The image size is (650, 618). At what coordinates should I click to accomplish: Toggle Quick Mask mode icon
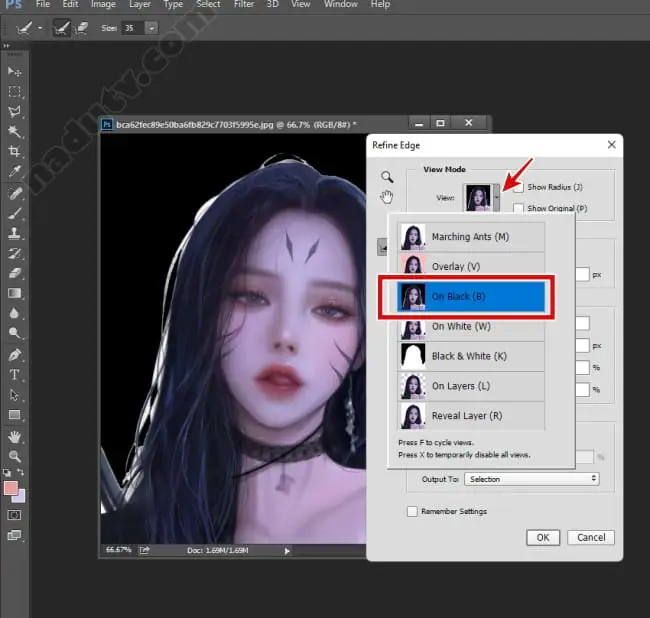click(x=15, y=515)
